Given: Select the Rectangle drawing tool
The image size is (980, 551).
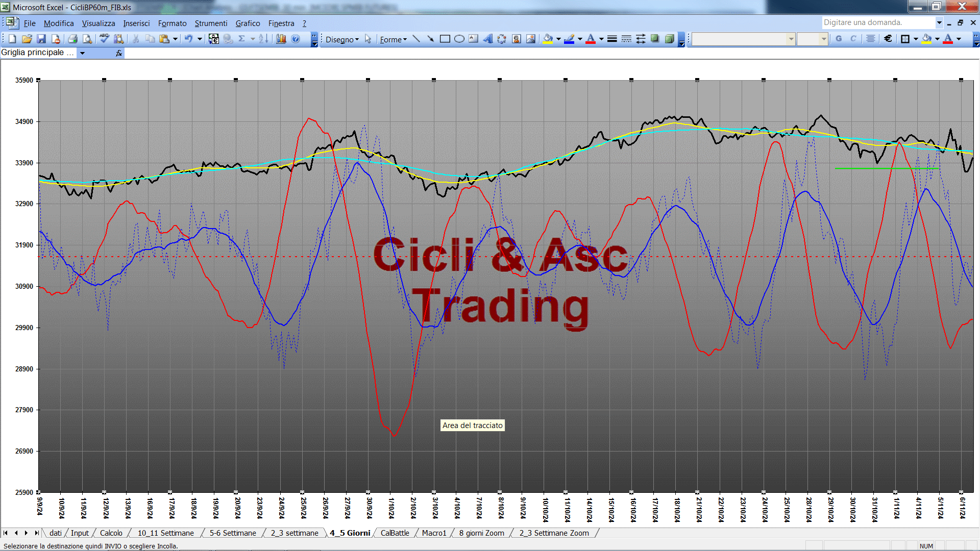Looking at the screenshot, I should [x=445, y=39].
